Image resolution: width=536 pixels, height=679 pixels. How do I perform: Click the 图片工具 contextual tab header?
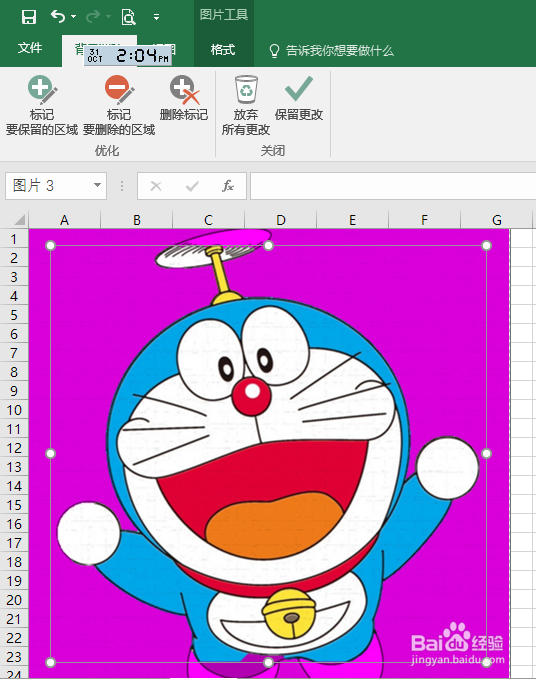[x=224, y=15]
